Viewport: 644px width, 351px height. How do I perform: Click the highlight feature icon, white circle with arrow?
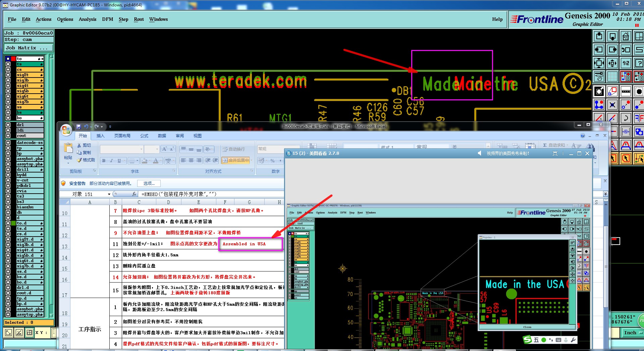599,91
